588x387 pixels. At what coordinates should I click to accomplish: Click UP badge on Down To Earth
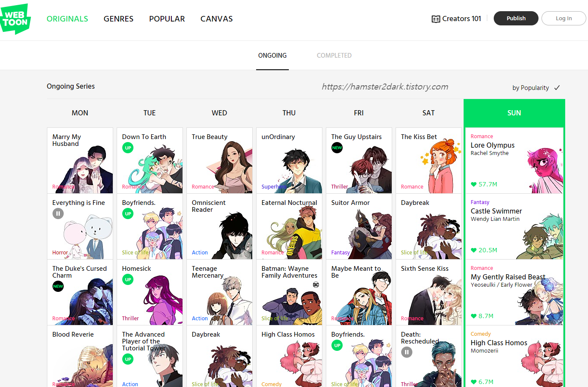(128, 148)
